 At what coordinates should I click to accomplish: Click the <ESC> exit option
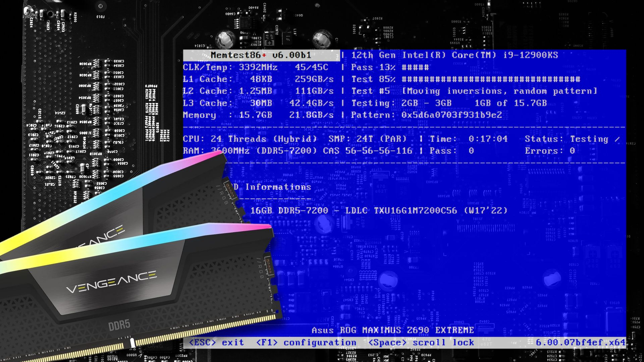(x=216, y=342)
